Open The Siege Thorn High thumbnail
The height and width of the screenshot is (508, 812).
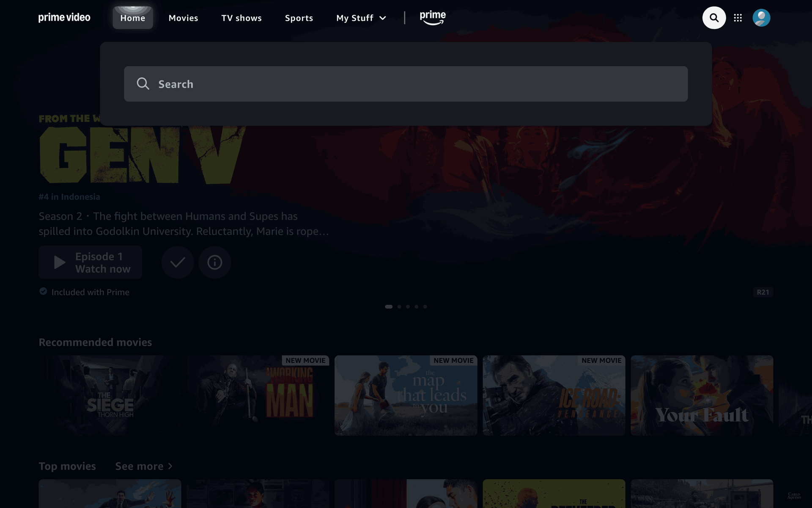[x=110, y=395]
